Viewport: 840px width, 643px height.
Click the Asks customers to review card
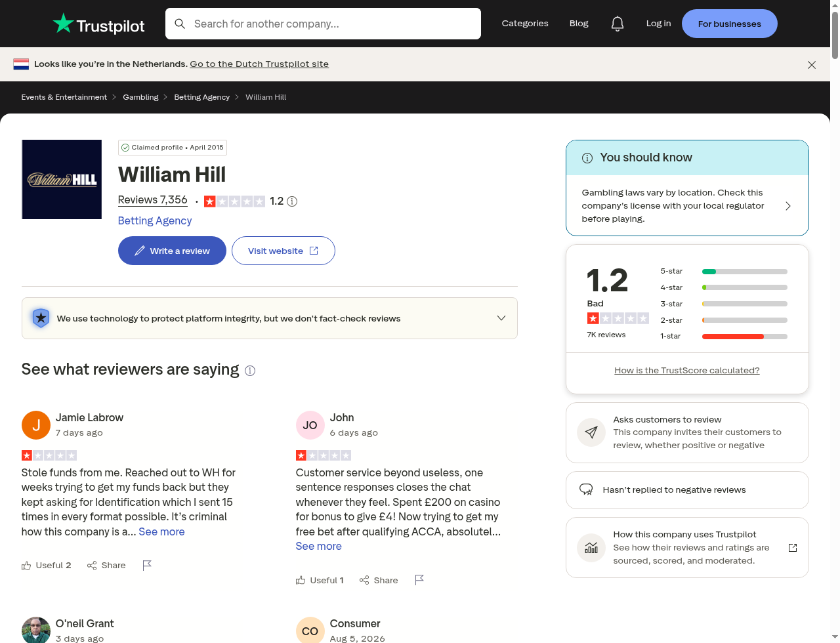click(x=687, y=432)
